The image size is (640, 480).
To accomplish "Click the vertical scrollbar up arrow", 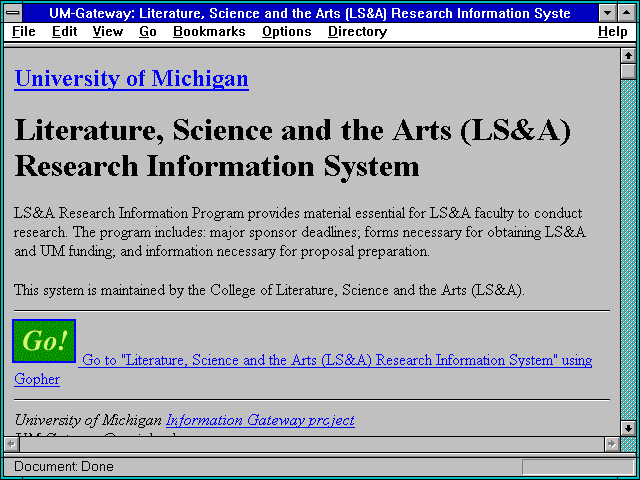I will point(628,56).
